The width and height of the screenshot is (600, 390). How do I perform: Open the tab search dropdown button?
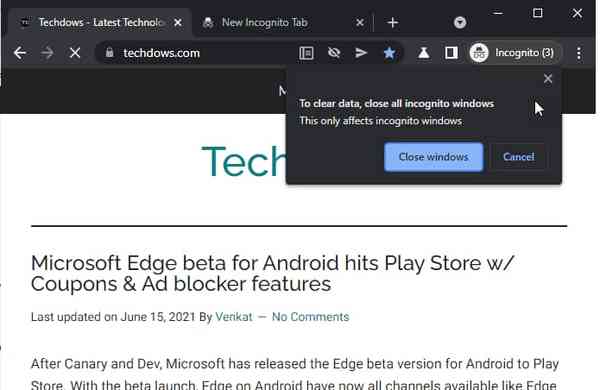[x=460, y=23]
